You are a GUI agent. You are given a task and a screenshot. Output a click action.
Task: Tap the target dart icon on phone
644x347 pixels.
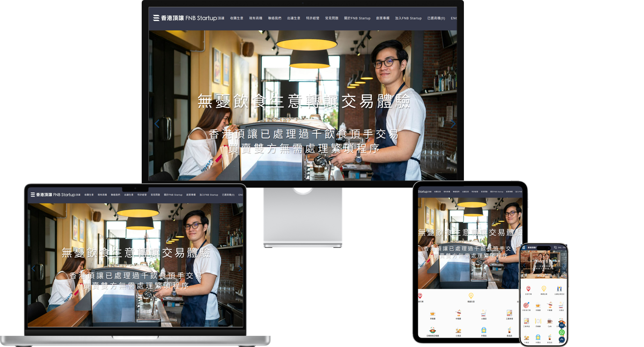click(526, 305)
